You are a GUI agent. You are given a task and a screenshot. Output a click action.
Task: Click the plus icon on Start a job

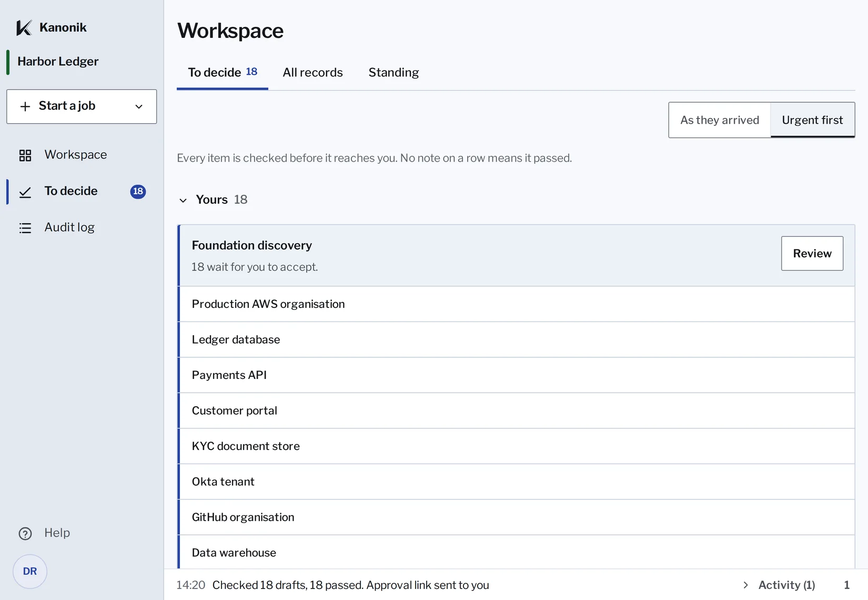coord(25,106)
